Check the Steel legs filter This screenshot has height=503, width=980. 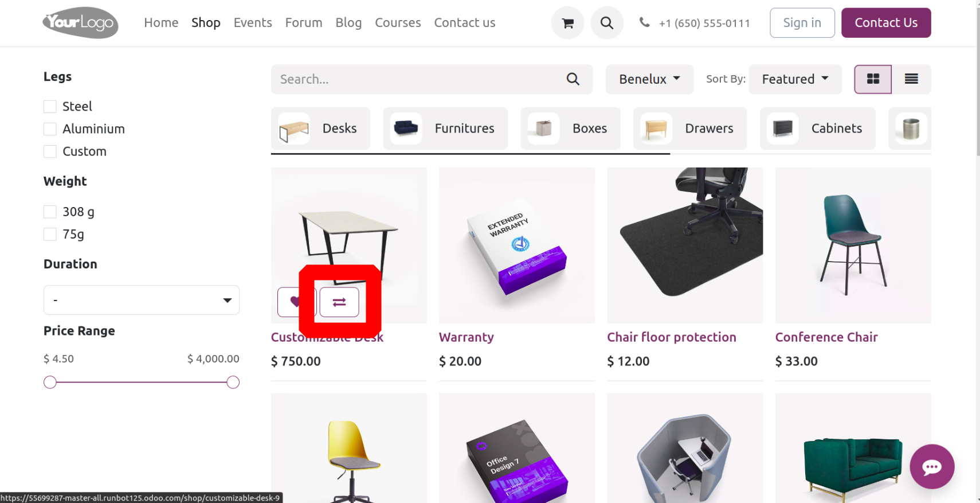50,107
